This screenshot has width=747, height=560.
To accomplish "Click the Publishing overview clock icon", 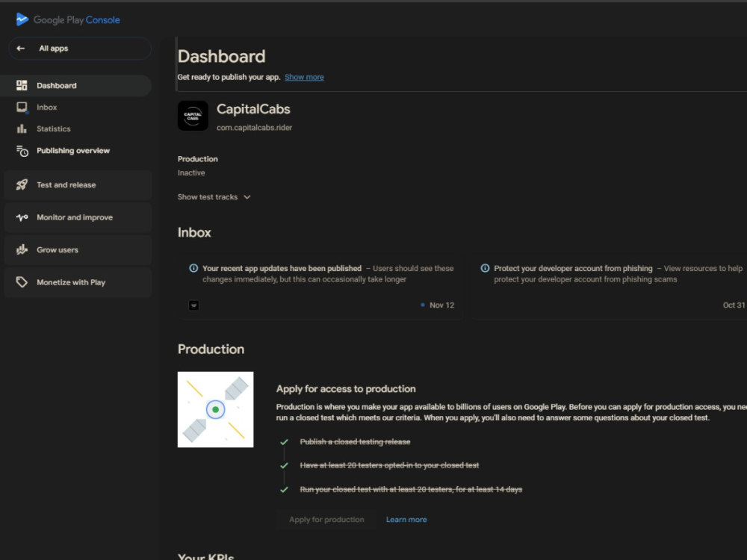I will pos(22,151).
